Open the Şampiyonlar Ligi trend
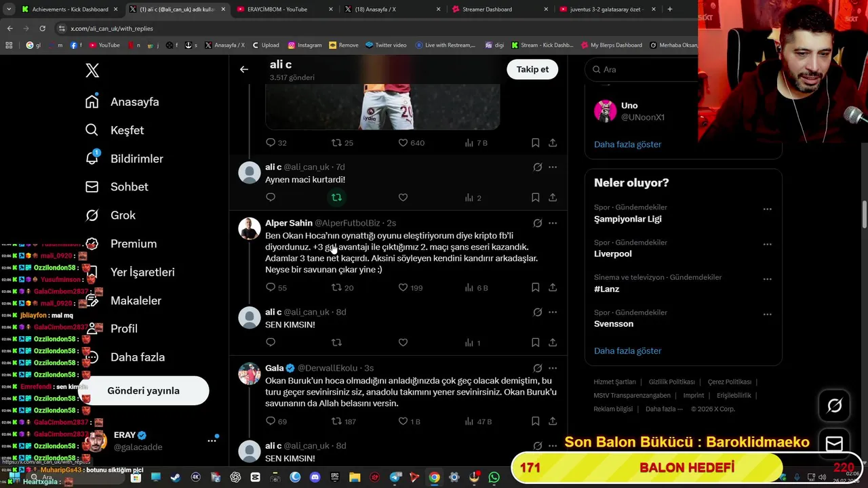The image size is (868, 488). coord(627,219)
